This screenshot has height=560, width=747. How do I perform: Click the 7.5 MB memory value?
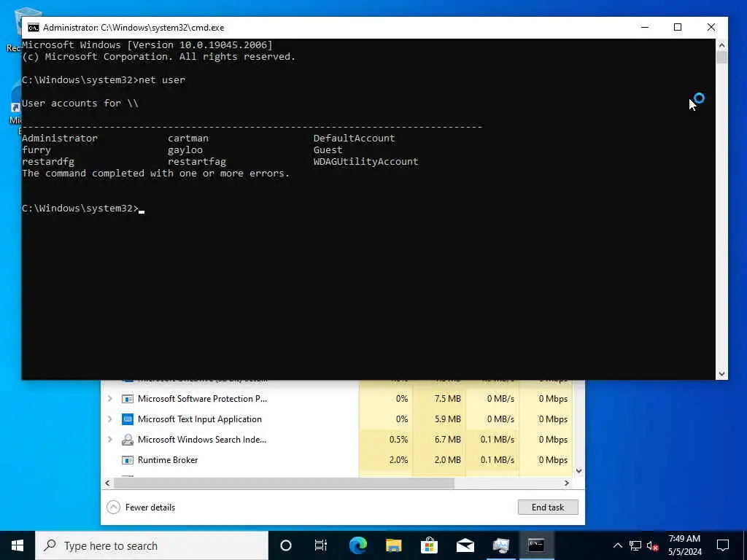coord(447,399)
